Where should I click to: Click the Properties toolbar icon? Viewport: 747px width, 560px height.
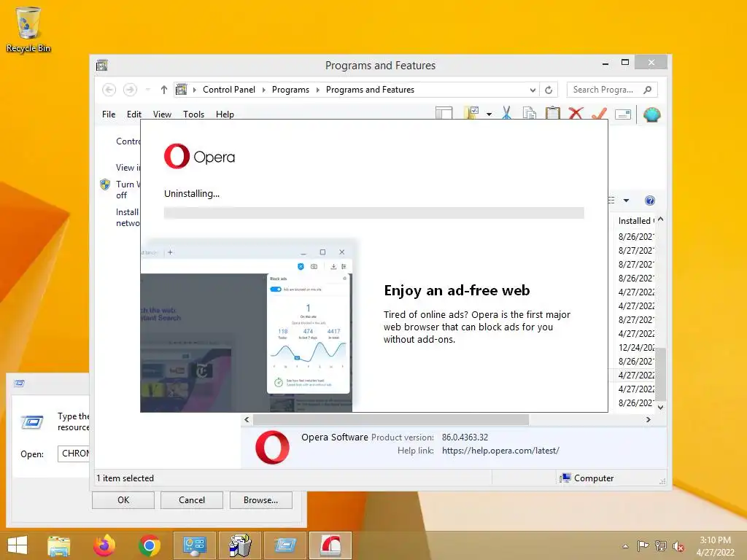tap(623, 114)
